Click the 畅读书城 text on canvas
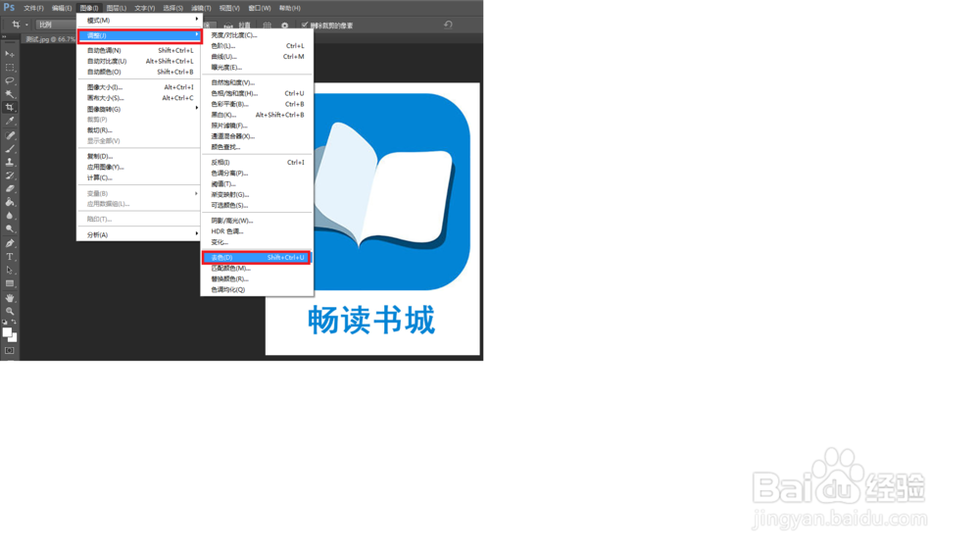 click(x=371, y=320)
